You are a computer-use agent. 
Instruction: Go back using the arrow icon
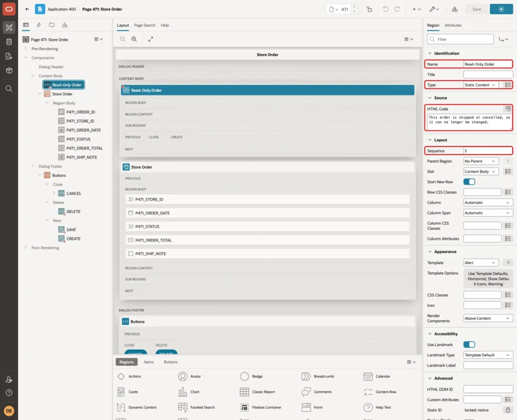[27, 9]
